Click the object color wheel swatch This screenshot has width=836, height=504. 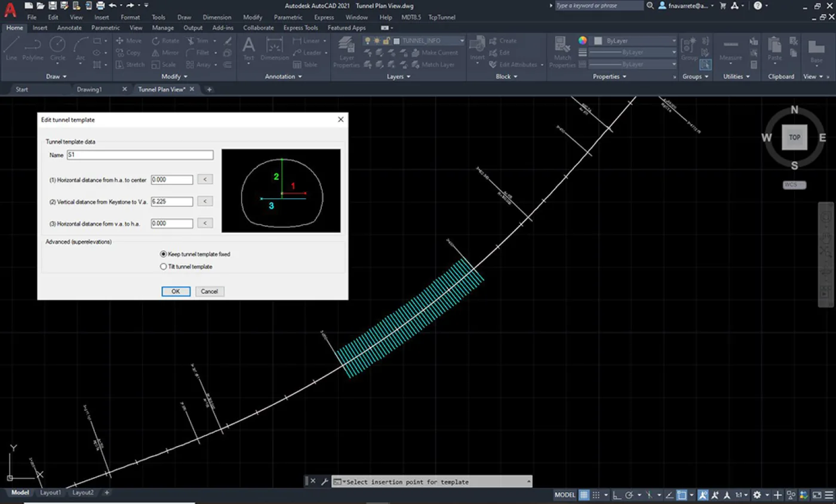click(x=583, y=41)
